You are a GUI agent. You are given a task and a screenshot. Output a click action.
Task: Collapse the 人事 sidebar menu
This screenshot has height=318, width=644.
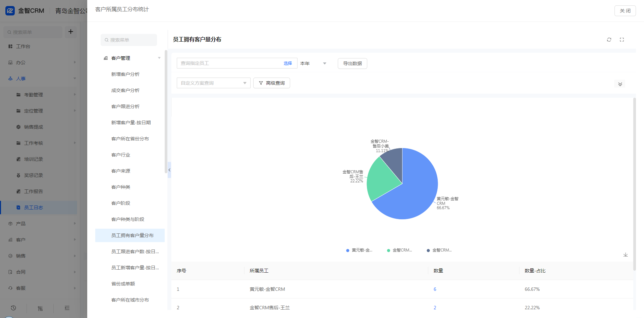coord(40,79)
